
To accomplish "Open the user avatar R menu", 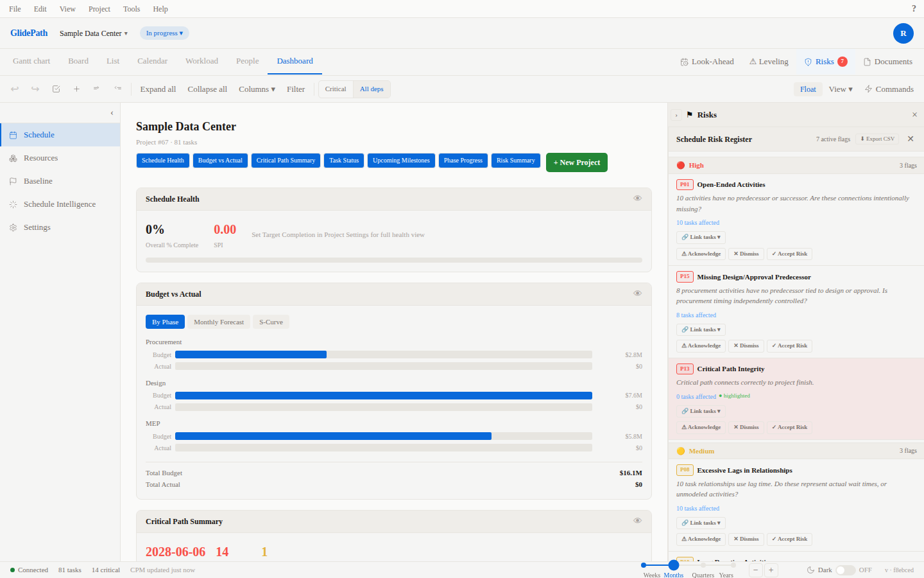I will tap(903, 33).
